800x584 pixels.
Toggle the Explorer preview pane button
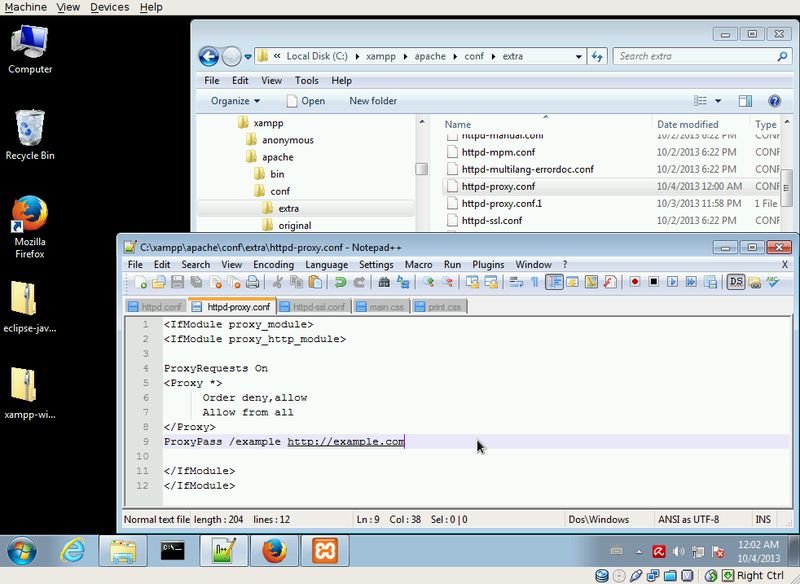click(745, 101)
